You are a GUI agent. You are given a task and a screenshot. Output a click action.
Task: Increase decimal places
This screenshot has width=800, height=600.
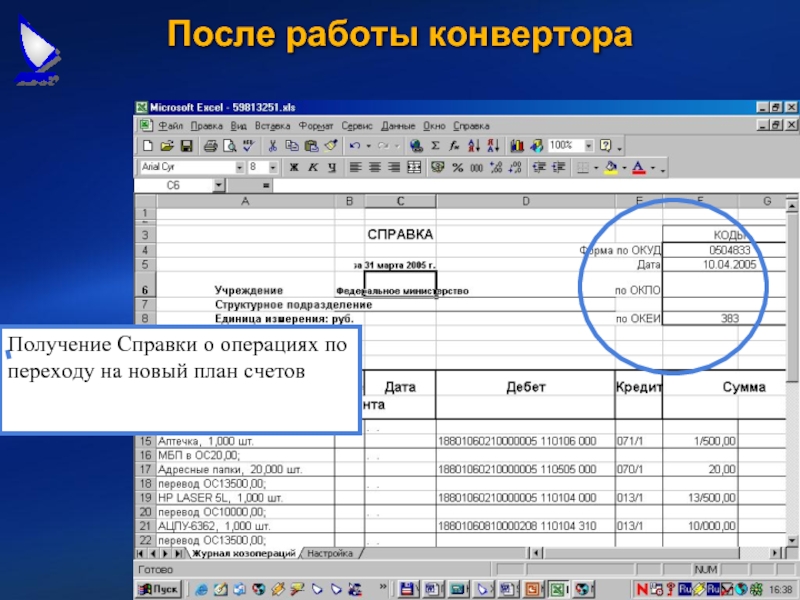[x=496, y=167]
